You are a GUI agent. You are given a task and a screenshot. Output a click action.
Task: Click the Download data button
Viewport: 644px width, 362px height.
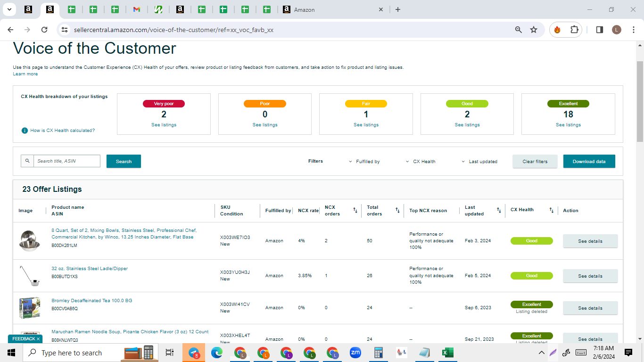click(x=589, y=161)
